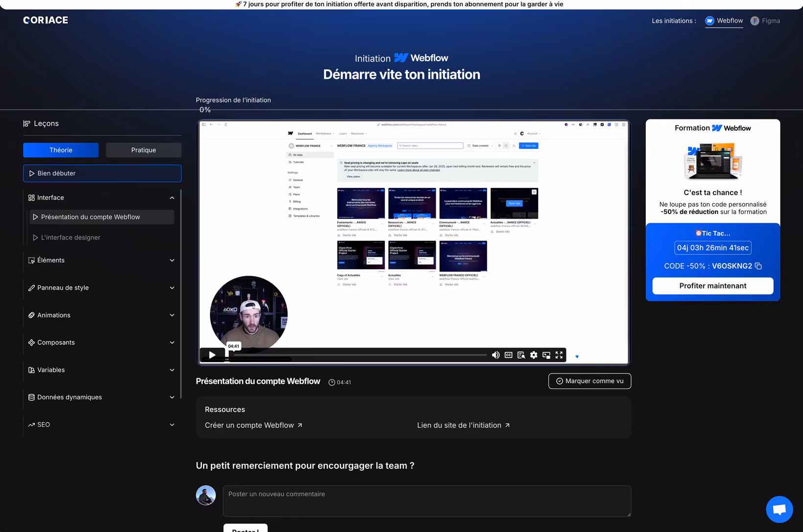This screenshot has width=803, height=532.
Task: Open Lien du site de l'initiation
Action: (x=463, y=425)
